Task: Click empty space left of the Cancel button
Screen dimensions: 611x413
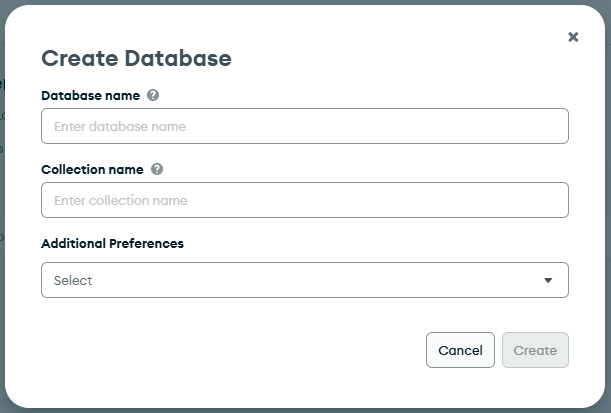Action: tap(250, 350)
